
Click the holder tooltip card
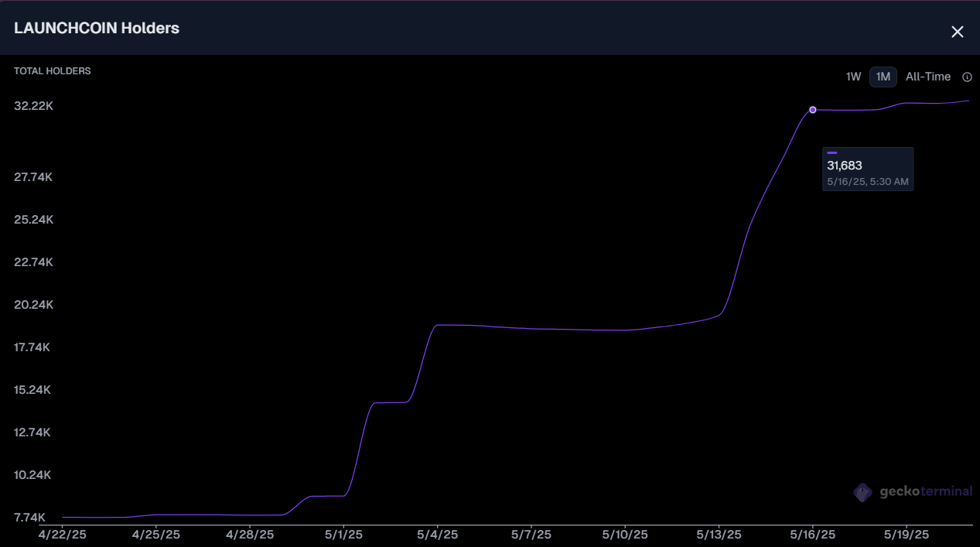868,168
